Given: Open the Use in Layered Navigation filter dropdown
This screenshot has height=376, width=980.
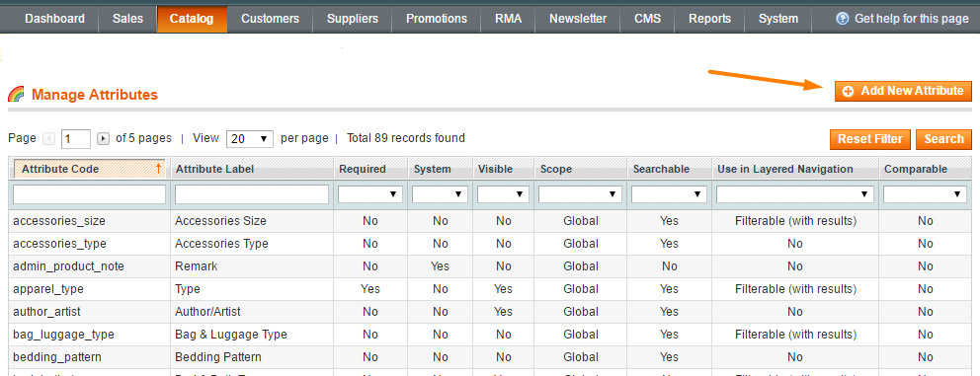Looking at the screenshot, I should pyautogui.click(x=794, y=194).
